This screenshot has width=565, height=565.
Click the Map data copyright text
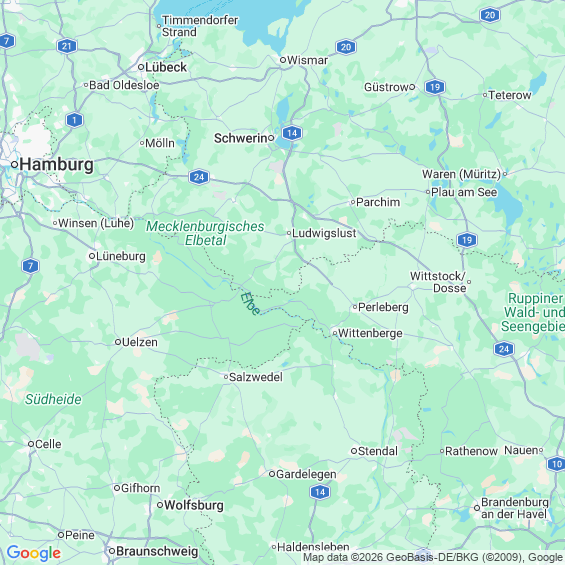433,557
